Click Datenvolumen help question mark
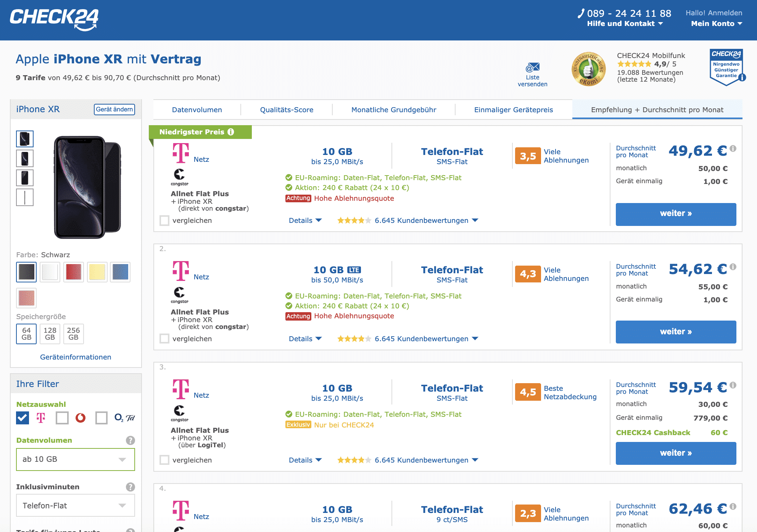 pyautogui.click(x=130, y=440)
